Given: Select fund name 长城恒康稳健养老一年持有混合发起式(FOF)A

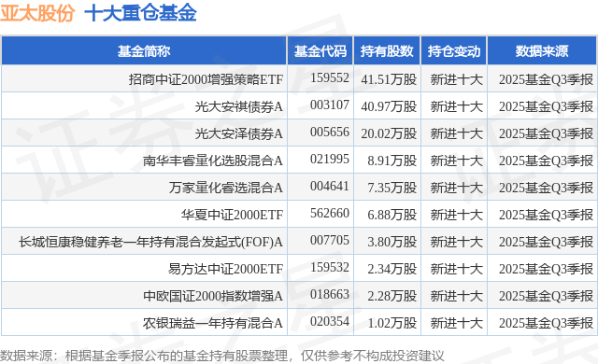Looking at the screenshot, I should [151, 242].
